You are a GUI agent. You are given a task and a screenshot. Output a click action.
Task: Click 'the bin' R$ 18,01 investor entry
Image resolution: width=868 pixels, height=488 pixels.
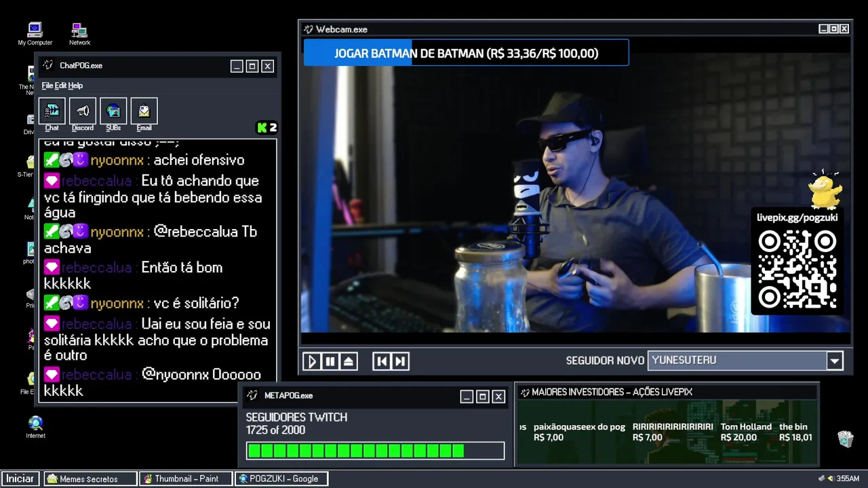pyautogui.click(x=795, y=432)
